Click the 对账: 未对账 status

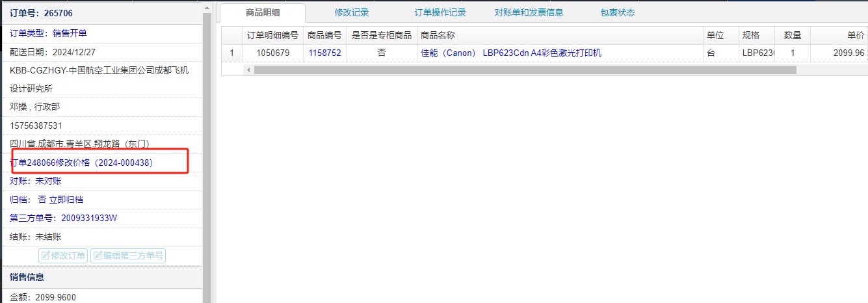[36, 181]
